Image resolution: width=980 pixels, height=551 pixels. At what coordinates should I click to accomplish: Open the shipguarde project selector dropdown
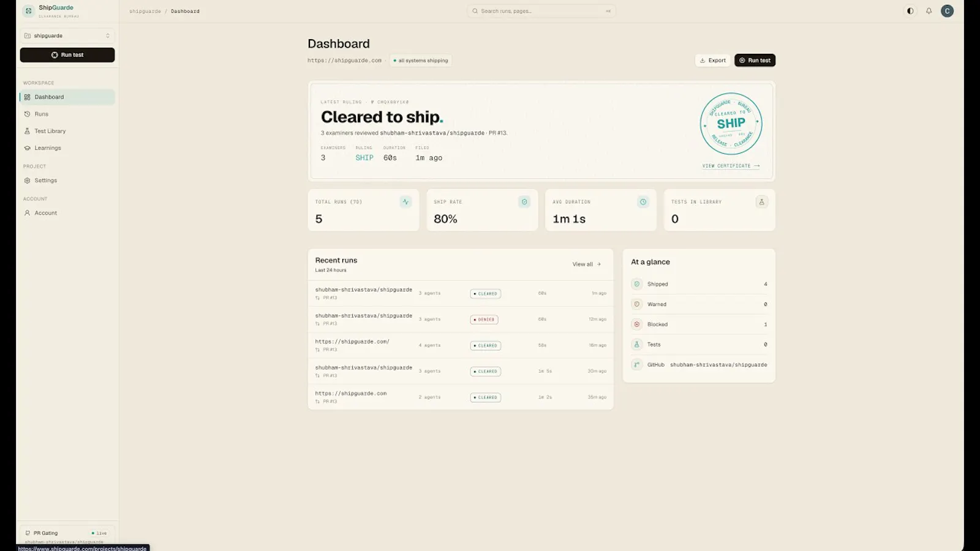tap(67, 36)
